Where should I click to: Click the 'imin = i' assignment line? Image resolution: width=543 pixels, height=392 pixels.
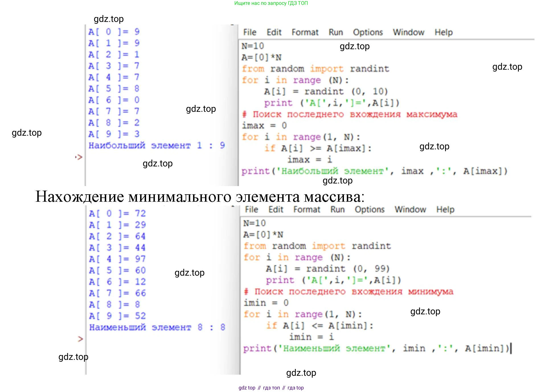coord(311,337)
